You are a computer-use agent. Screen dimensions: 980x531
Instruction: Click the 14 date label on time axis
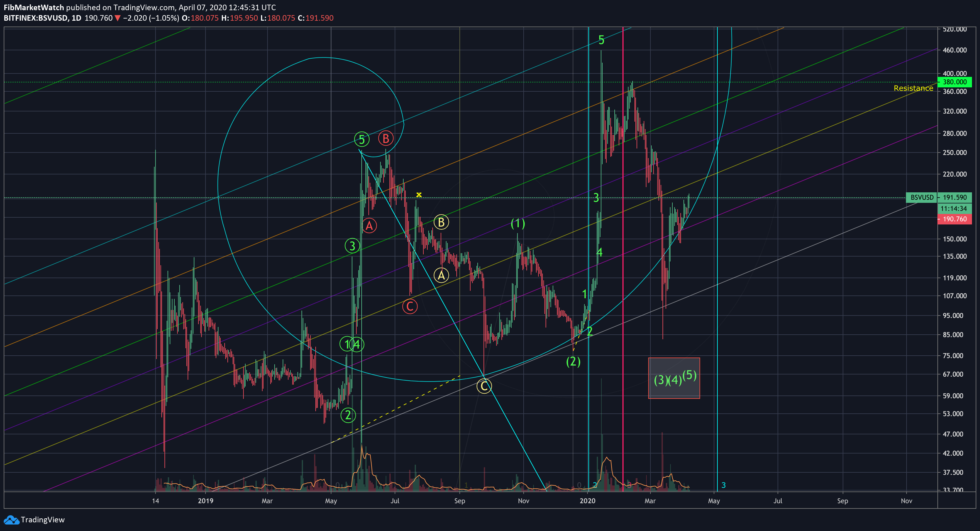tap(155, 501)
